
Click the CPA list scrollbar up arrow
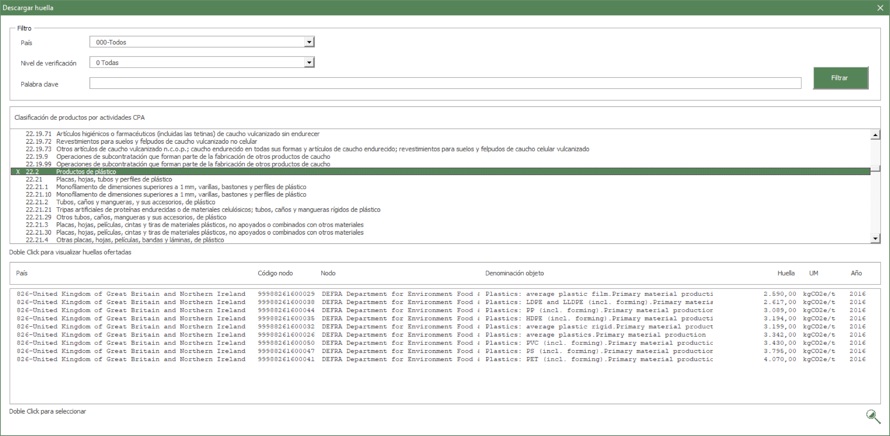tap(875, 135)
